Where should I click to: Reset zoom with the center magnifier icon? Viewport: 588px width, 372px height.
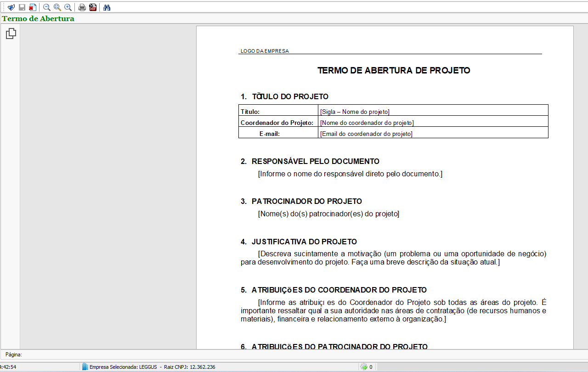tap(57, 7)
